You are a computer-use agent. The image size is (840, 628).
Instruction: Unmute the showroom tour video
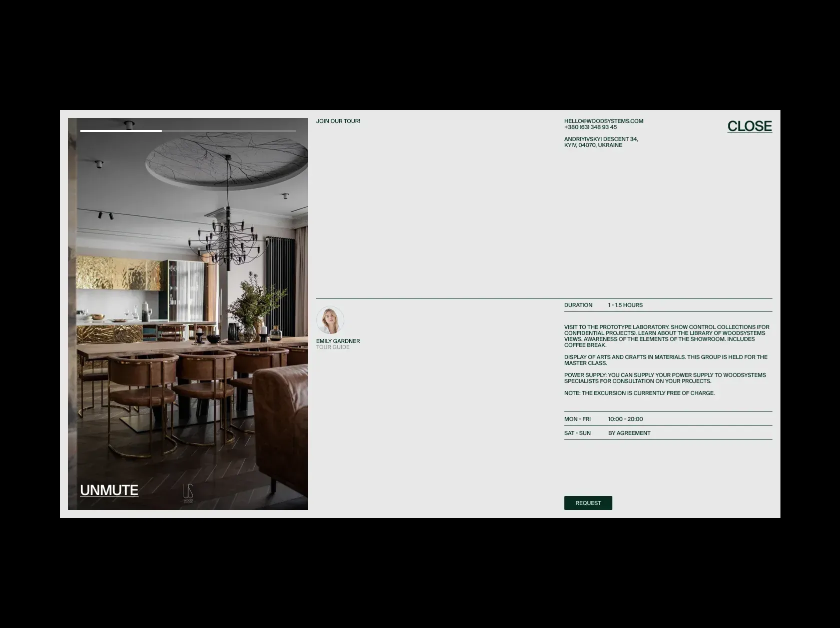pos(109,490)
